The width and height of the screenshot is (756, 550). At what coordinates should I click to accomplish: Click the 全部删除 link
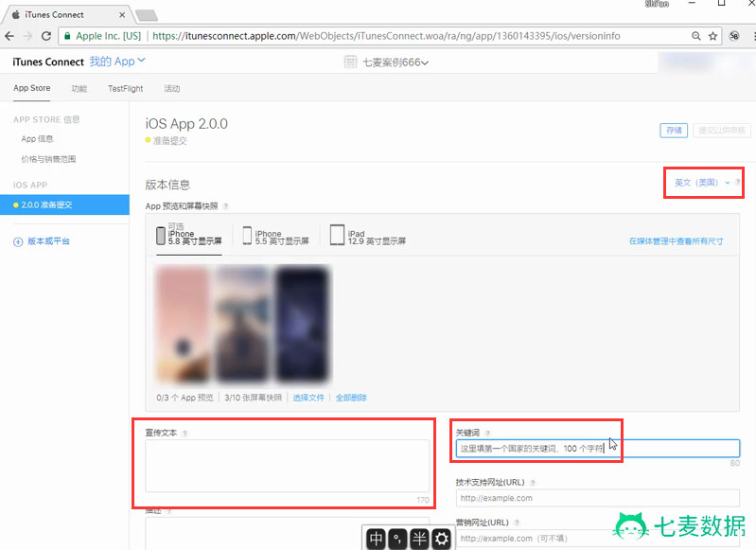click(351, 398)
